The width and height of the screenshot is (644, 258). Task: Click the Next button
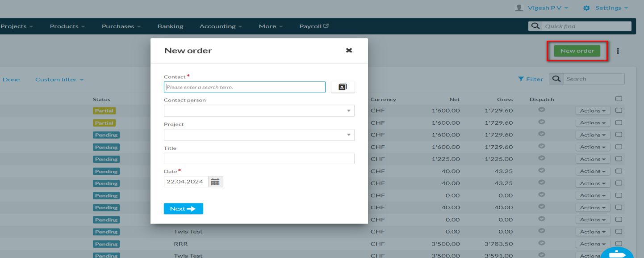pyautogui.click(x=183, y=209)
